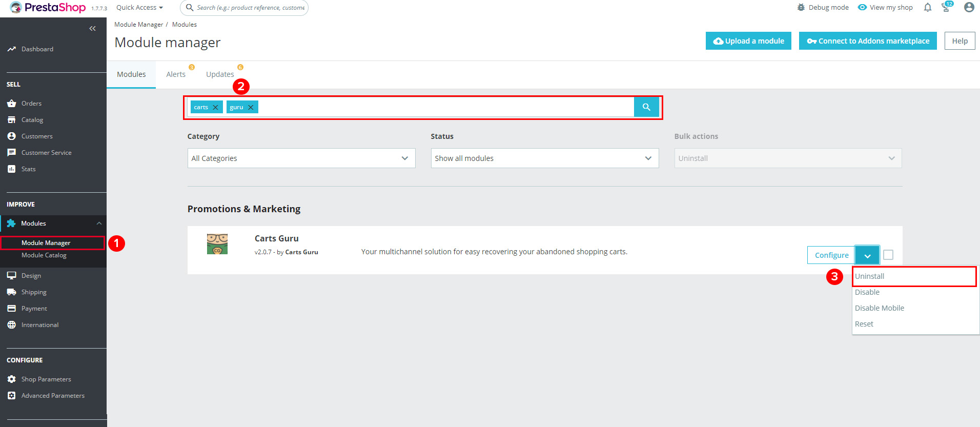Click the Shipping truck icon

(x=11, y=292)
